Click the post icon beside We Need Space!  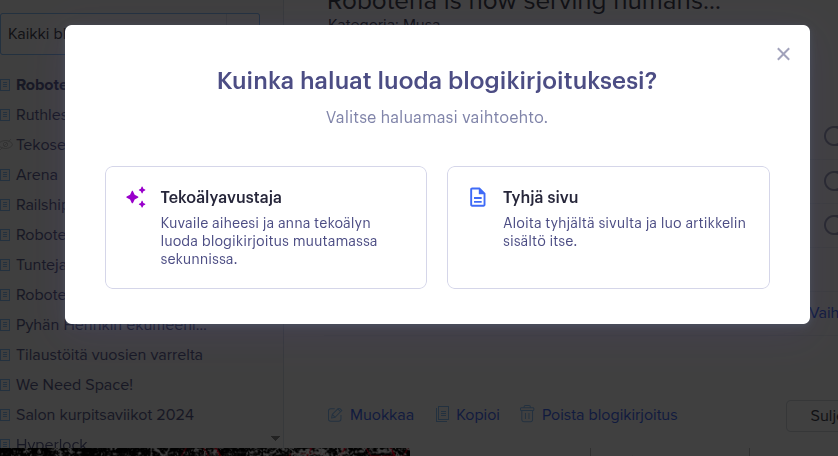tap(6, 385)
